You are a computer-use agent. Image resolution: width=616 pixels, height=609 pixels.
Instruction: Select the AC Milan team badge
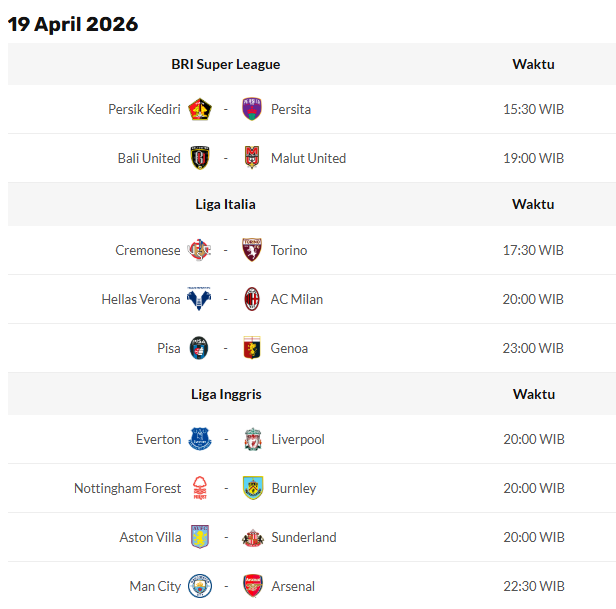coord(252,299)
